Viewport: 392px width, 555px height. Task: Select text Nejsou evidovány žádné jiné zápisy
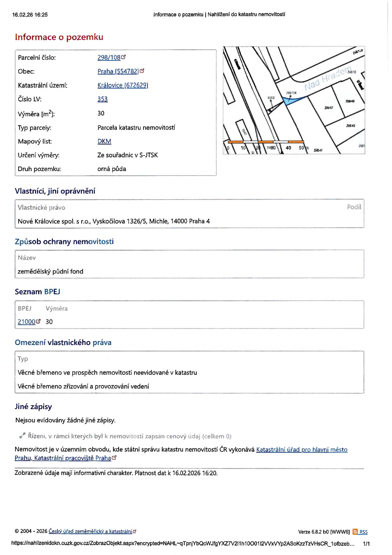(x=65, y=420)
